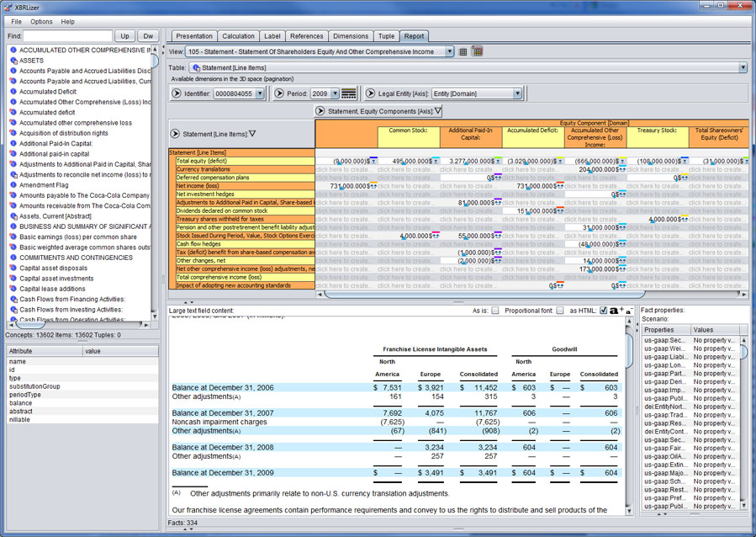Click the icon beside Amendment Flag

13,185
